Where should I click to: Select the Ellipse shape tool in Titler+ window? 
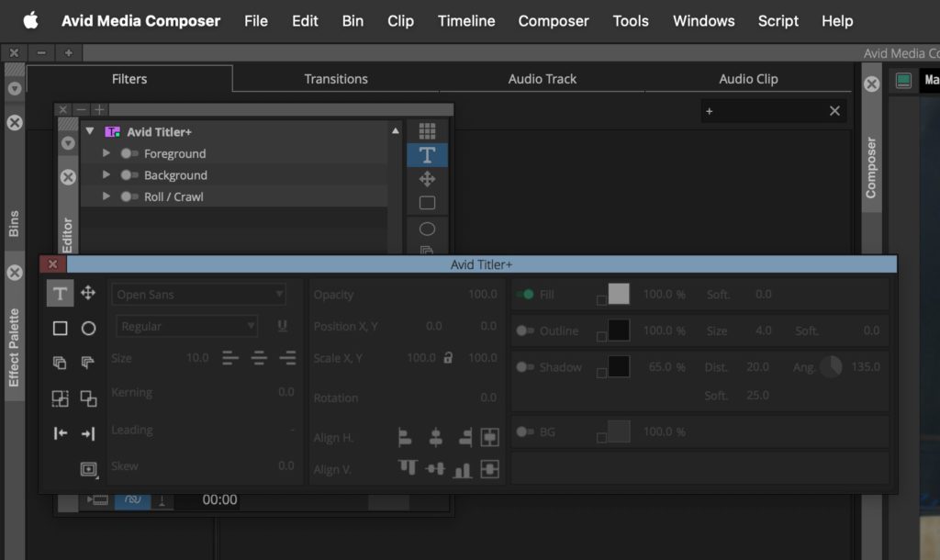tap(88, 328)
